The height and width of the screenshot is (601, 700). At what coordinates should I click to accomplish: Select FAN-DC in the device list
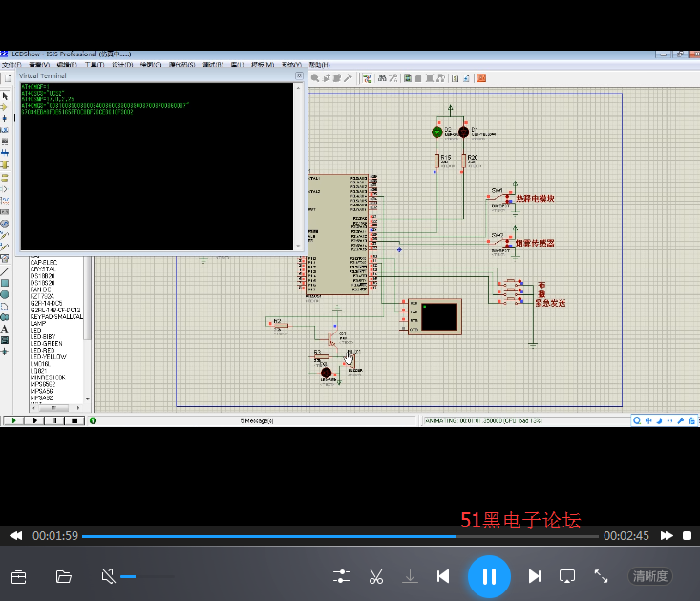pos(41,290)
